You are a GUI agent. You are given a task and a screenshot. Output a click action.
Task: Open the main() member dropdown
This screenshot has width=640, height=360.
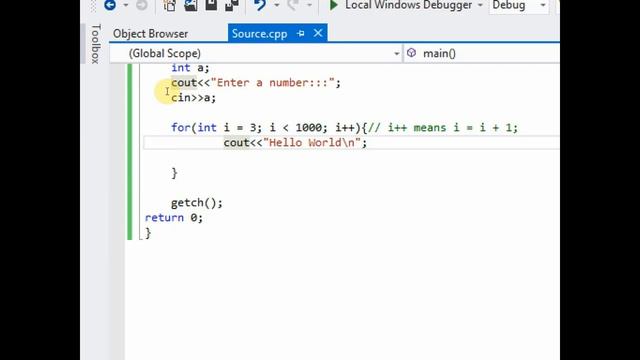point(482,53)
